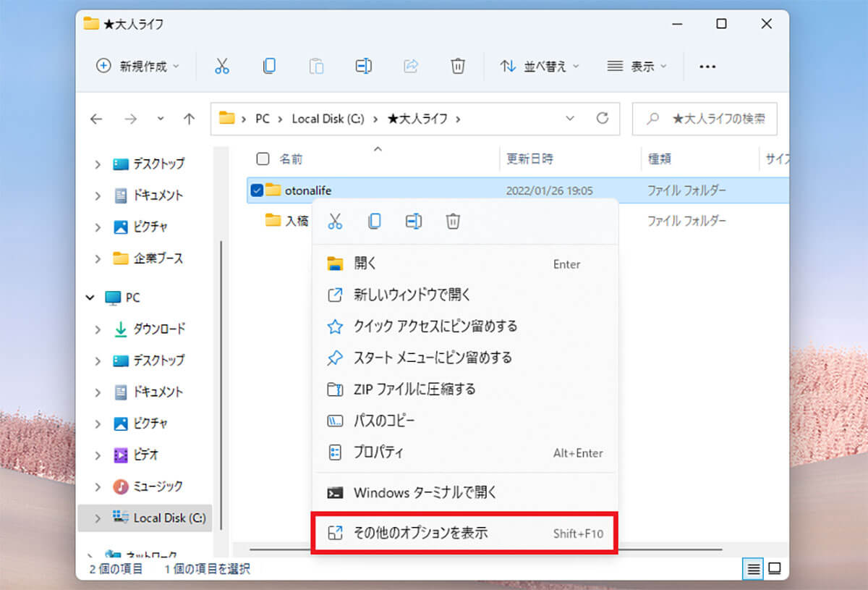Click ★大人ライフ in the address bar breadcrumb
868x590 pixels.
pos(416,119)
